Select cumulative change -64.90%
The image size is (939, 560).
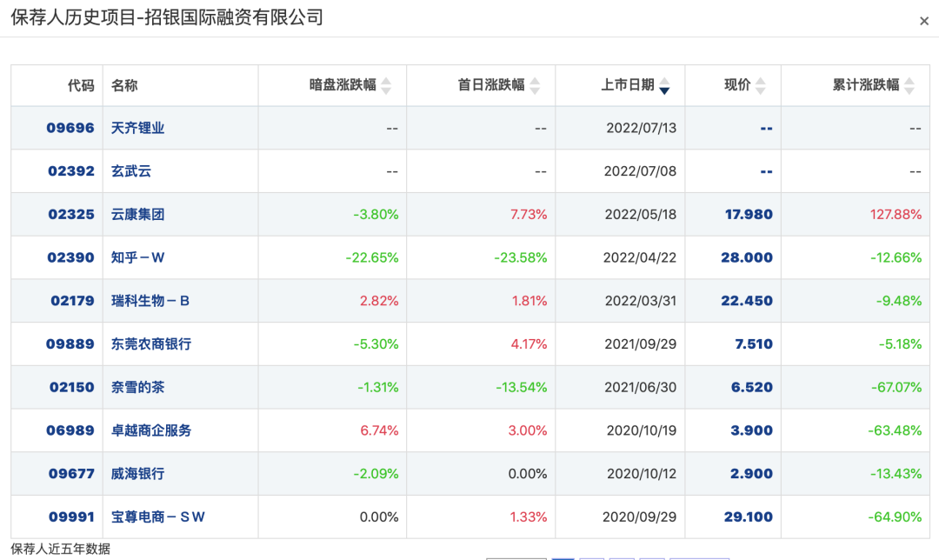(x=896, y=517)
